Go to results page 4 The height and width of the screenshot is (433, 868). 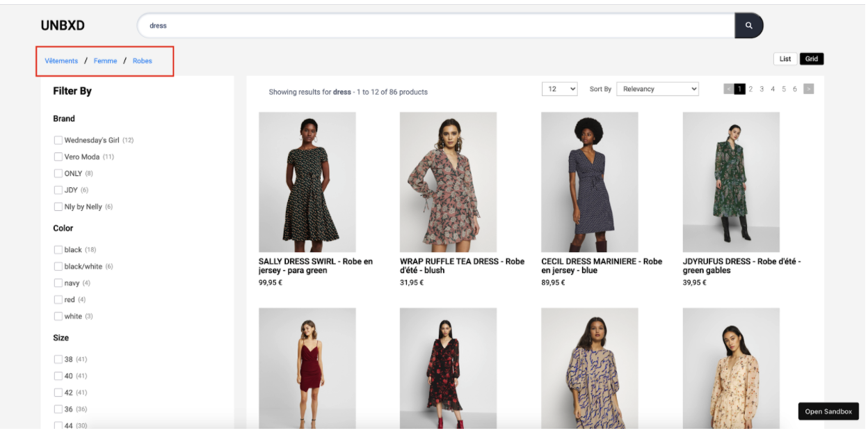773,89
